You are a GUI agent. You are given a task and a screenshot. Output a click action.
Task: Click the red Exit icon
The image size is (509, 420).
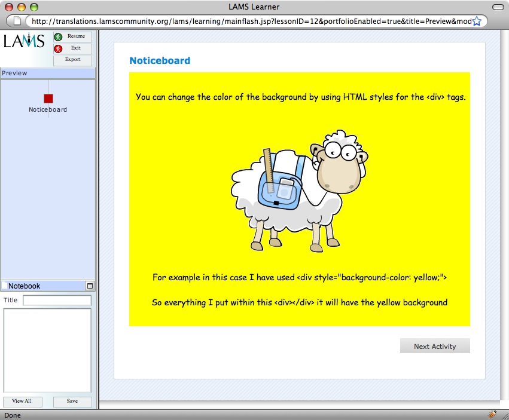(58, 49)
